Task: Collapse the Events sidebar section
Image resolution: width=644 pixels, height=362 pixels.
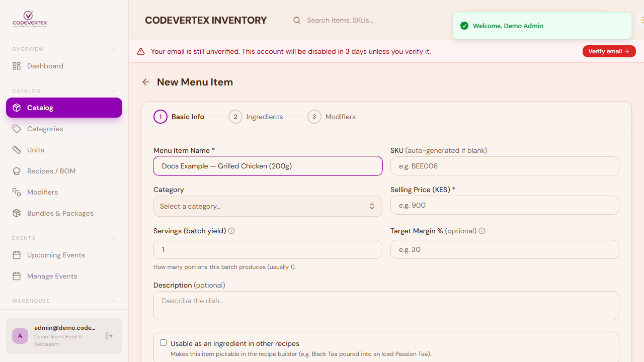Action: [x=113, y=238]
